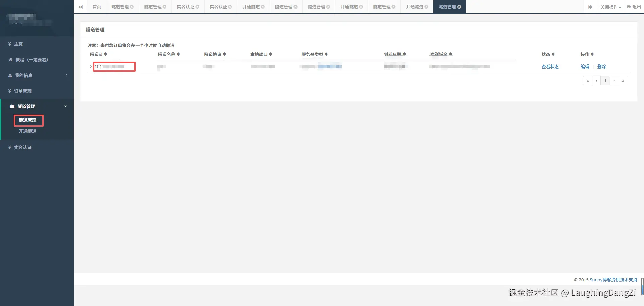644x306 pixels.
Task: Sort by the 赠送域名 column arrows
Action: click(x=451, y=54)
